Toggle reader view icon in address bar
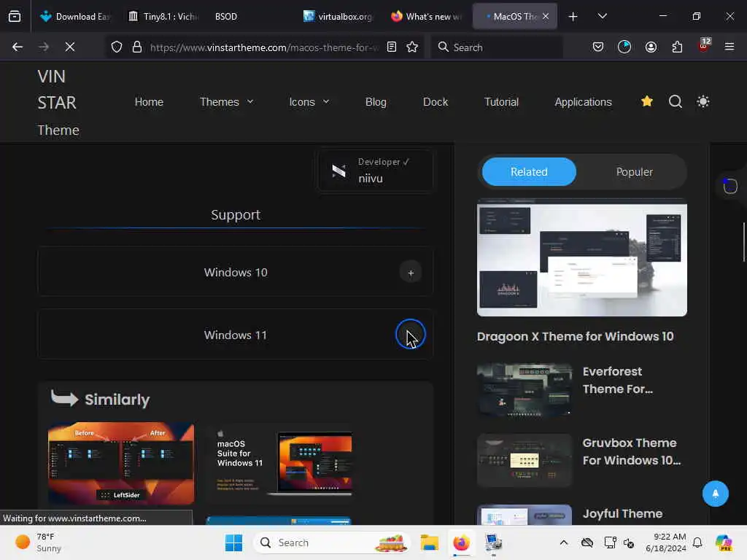This screenshot has height=560, width=747. coord(392,47)
